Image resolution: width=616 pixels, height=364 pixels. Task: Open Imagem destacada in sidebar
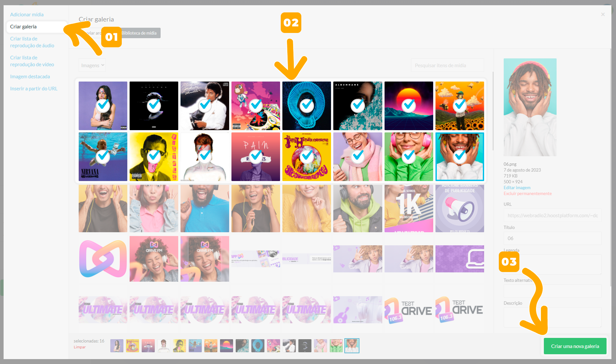coord(30,77)
